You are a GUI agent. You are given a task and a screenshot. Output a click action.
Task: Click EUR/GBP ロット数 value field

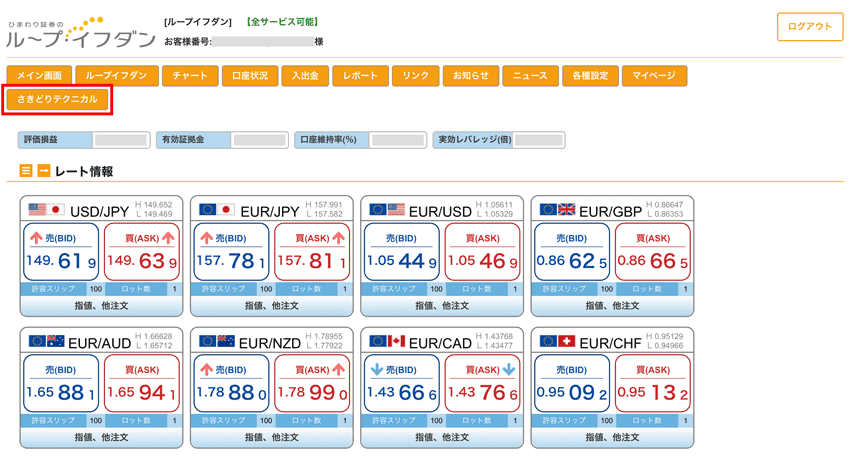(x=685, y=289)
